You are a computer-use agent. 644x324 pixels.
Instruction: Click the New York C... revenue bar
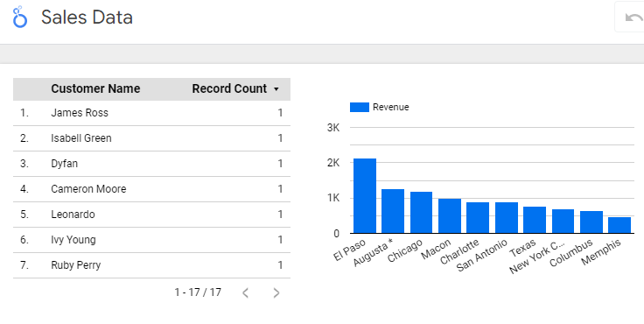pyautogui.click(x=563, y=222)
